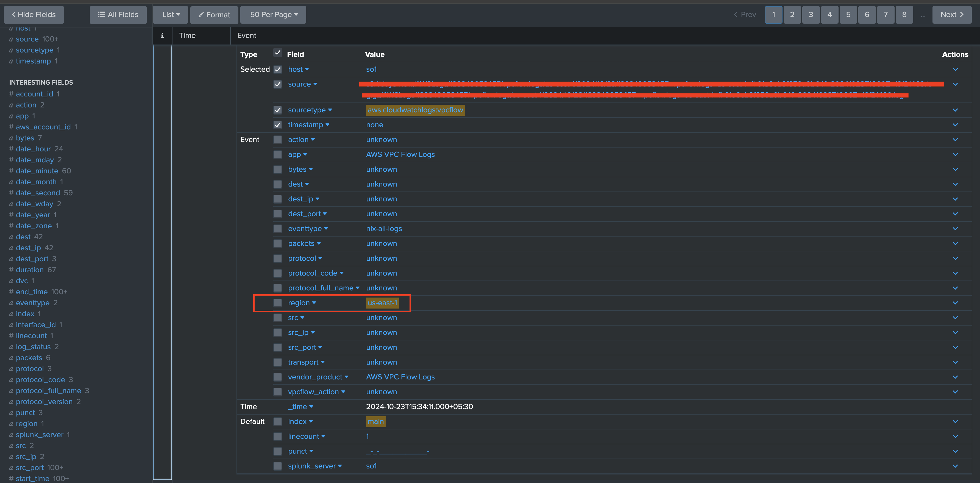Screen dimensions: 980x483
Task: Click the Hide Fields button
Action: click(34, 15)
